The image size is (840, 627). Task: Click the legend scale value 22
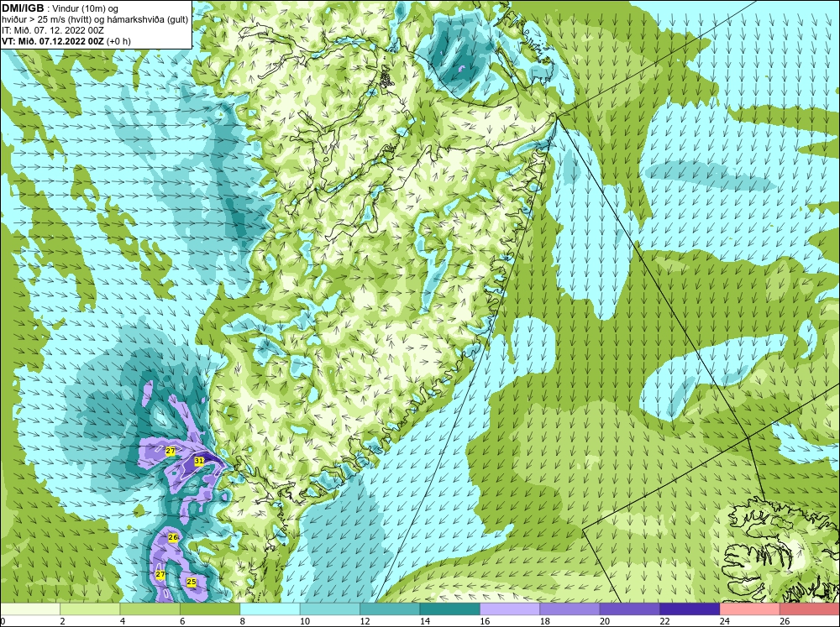(x=664, y=621)
